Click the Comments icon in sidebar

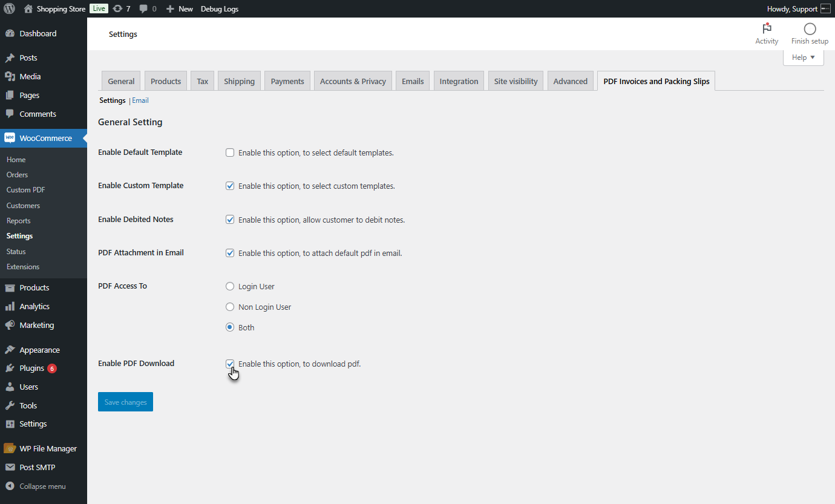pyautogui.click(x=10, y=114)
